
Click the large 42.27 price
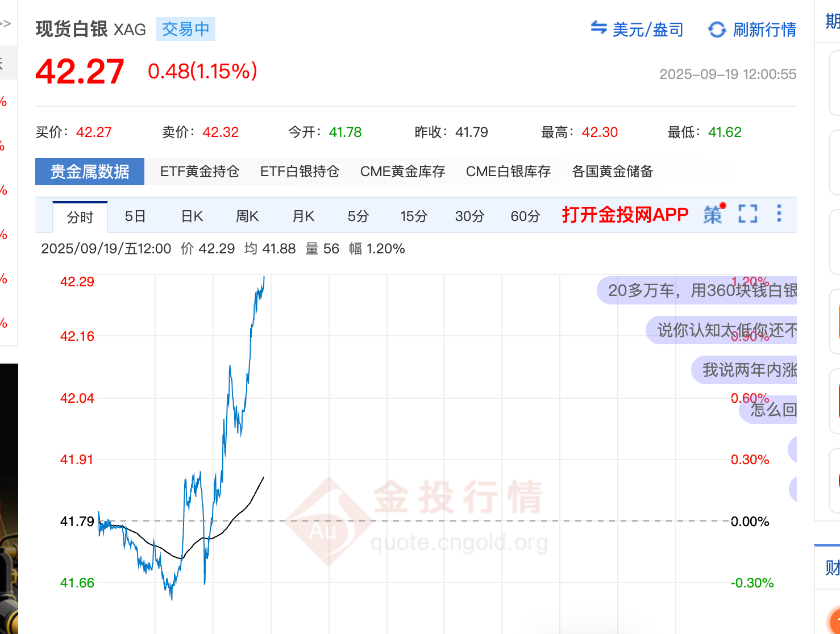[x=80, y=72]
